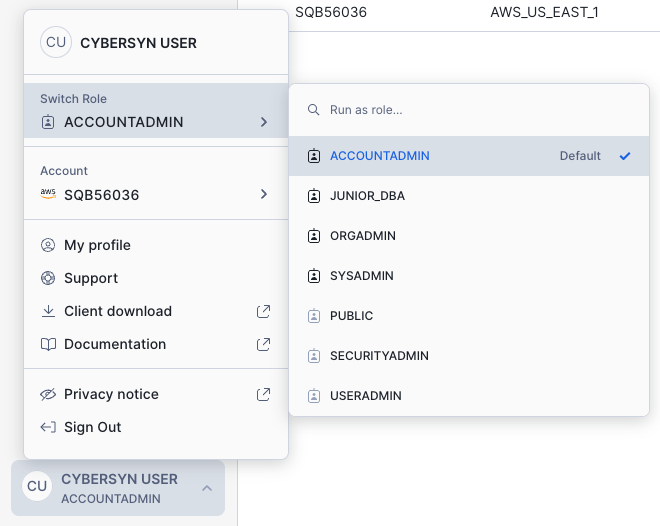This screenshot has height=526, width=660.
Task: Click the blue checkmark on ACCOUNTADMIN
Action: tap(625, 156)
